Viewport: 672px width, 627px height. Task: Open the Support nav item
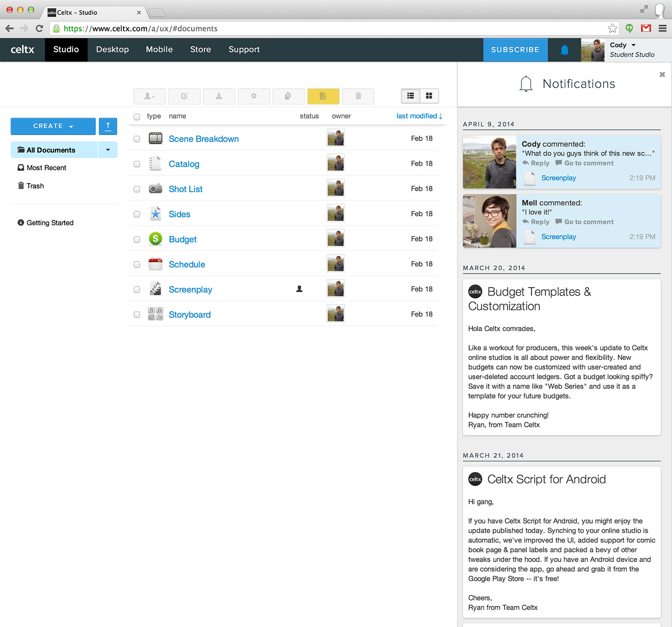[244, 50]
